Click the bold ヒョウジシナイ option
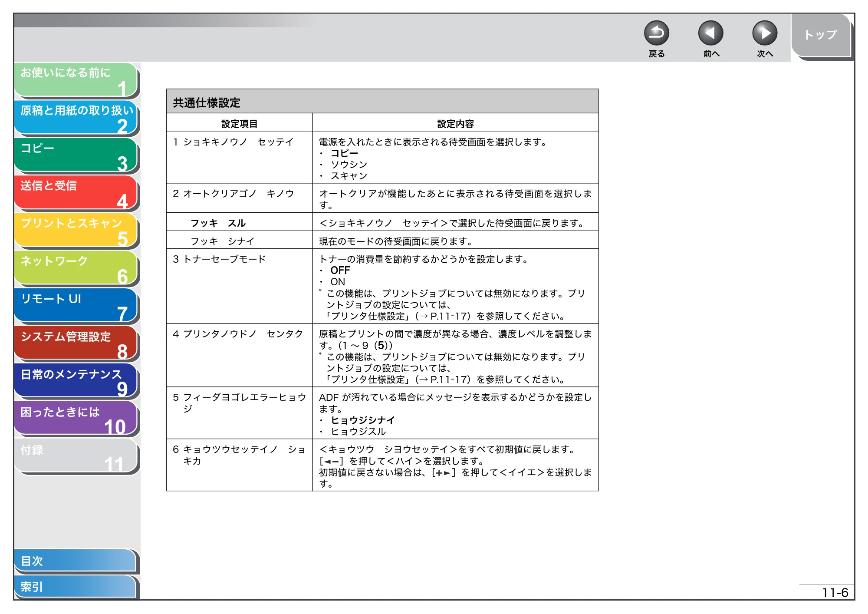 coord(363,420)
